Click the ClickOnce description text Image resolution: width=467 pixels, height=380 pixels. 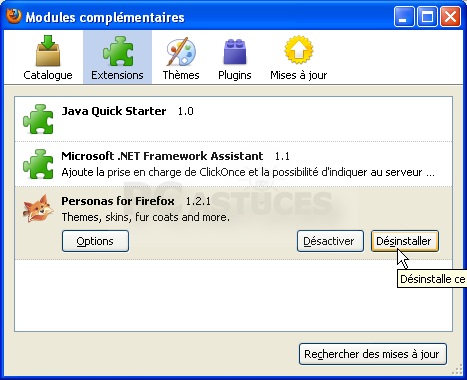tap(248, 172)
